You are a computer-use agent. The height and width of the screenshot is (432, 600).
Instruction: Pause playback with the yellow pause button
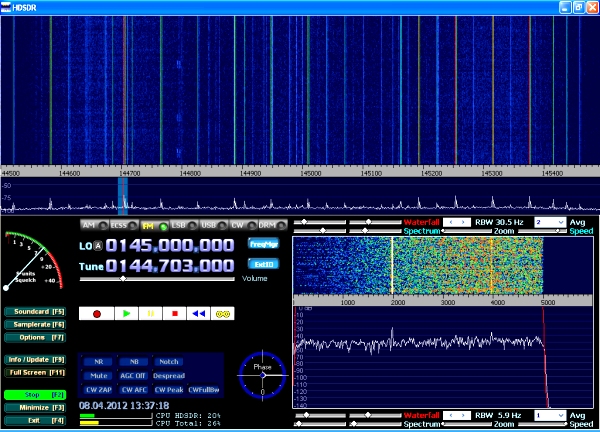click(x=151, y=313)
